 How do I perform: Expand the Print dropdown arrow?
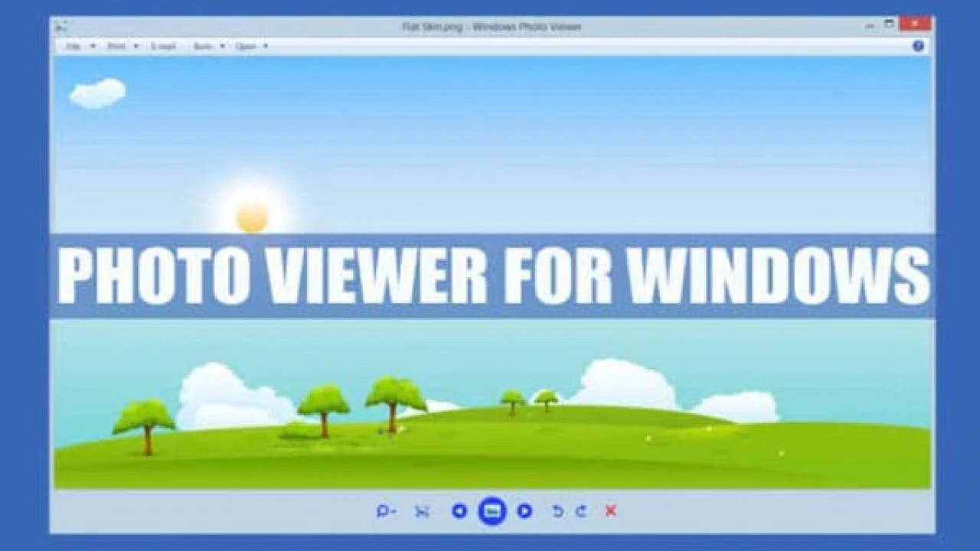[136, 47]
